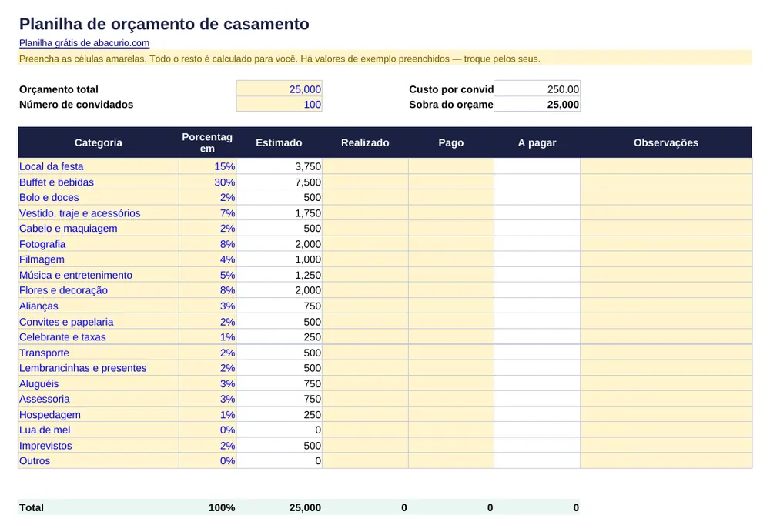Click the Pago cell for Alianças
The image size is (770, 532).
tap(450, 306)
